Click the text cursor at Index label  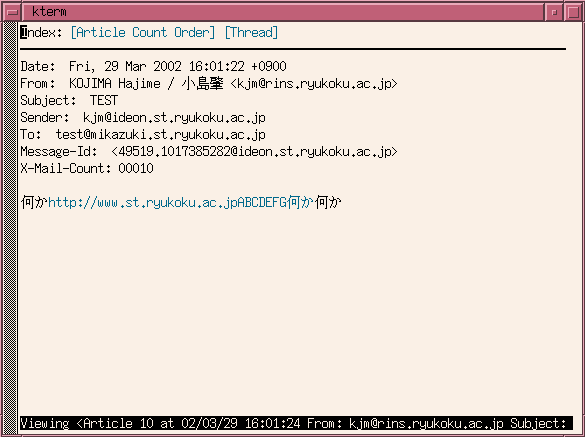click(x=24, y=32)
